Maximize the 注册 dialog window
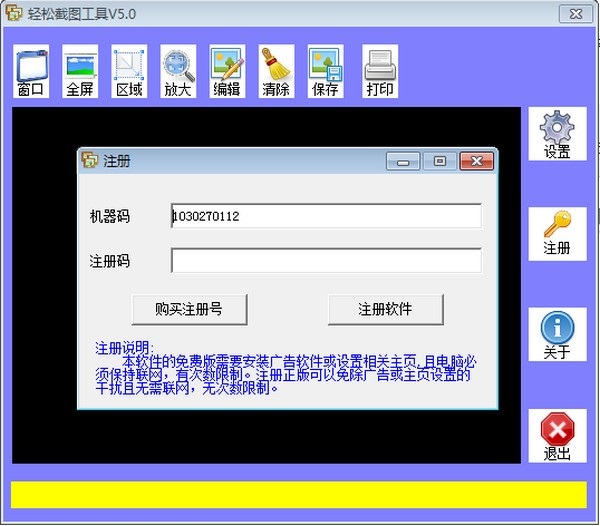Screen dimensions: 600x526 click(440, 161)
